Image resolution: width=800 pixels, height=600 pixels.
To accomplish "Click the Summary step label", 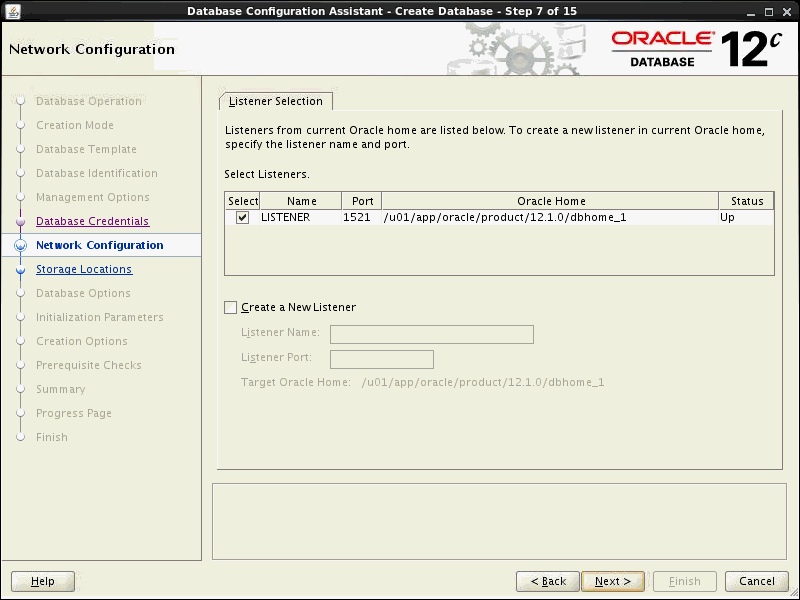I will click(61, 389).
